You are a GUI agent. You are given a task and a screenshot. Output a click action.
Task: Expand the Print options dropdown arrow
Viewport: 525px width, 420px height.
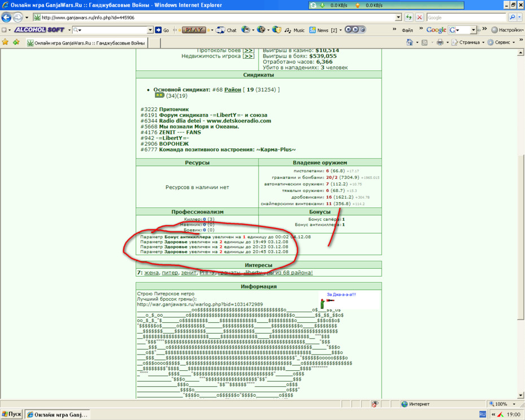447,42
